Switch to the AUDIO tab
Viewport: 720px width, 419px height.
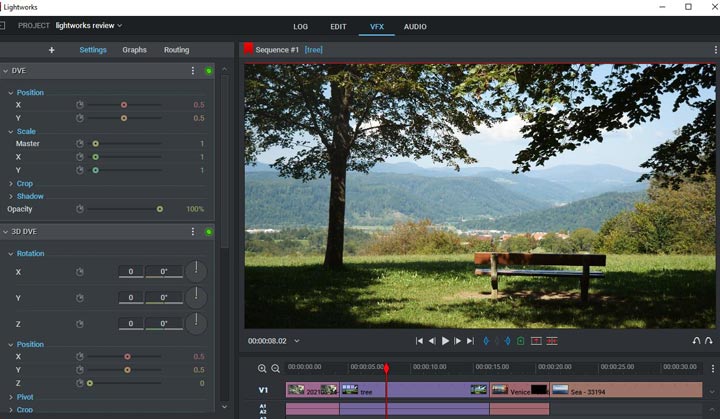pos(414,26)
